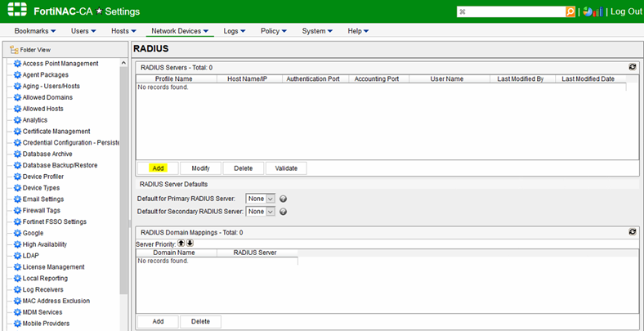Open Allowed Hosts settings
Viewport: 644px width, 331px height.
pyautogui.click(x=42, y=109)
